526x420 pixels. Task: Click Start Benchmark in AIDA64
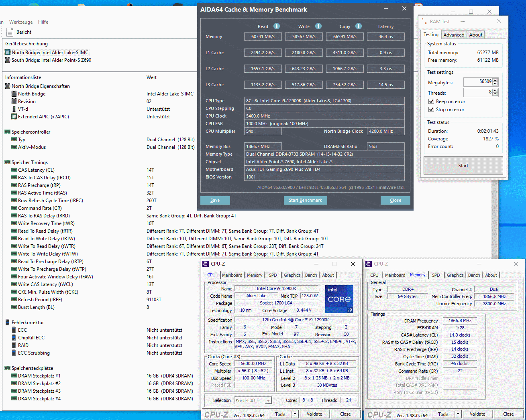point(305,200)
